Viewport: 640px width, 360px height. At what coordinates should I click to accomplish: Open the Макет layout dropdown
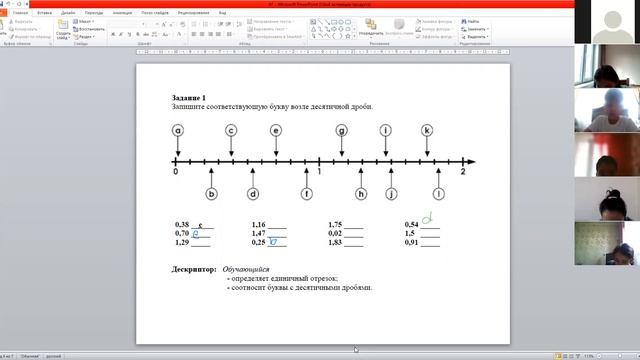tap(84, 21)
